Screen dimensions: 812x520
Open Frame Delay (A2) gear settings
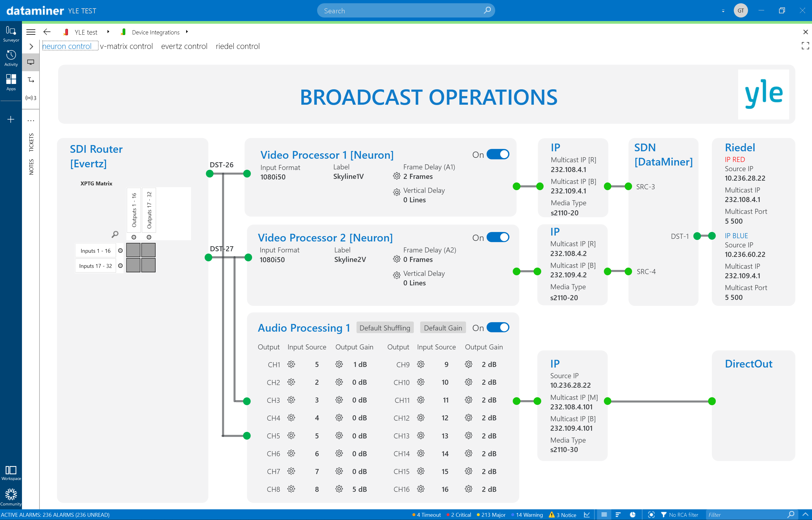pyautogui.click(x=397, y=259)
